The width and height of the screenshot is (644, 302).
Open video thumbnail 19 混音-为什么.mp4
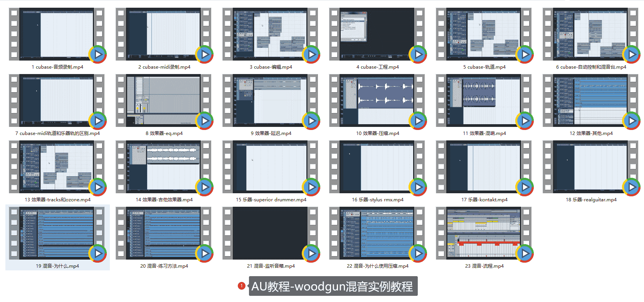[57, 233]
